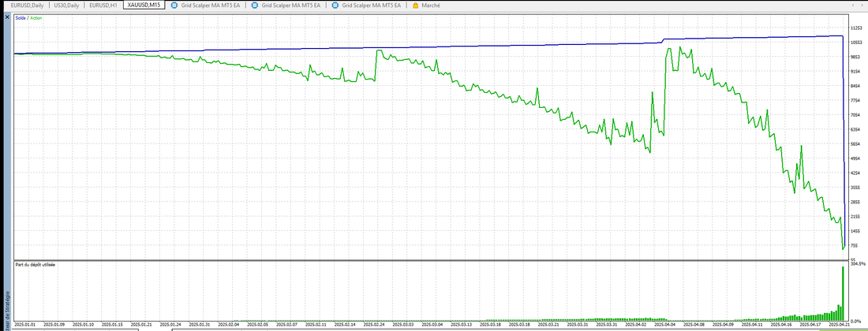Open the Marché tab
868x331 pixels.
pyautogui.click(x=426, y=5)
